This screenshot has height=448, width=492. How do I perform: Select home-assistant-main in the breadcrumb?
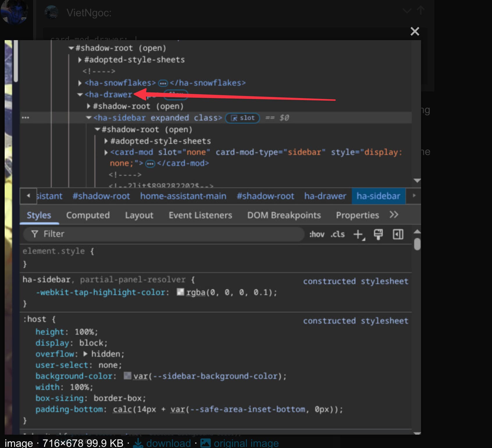coord(183,196)
